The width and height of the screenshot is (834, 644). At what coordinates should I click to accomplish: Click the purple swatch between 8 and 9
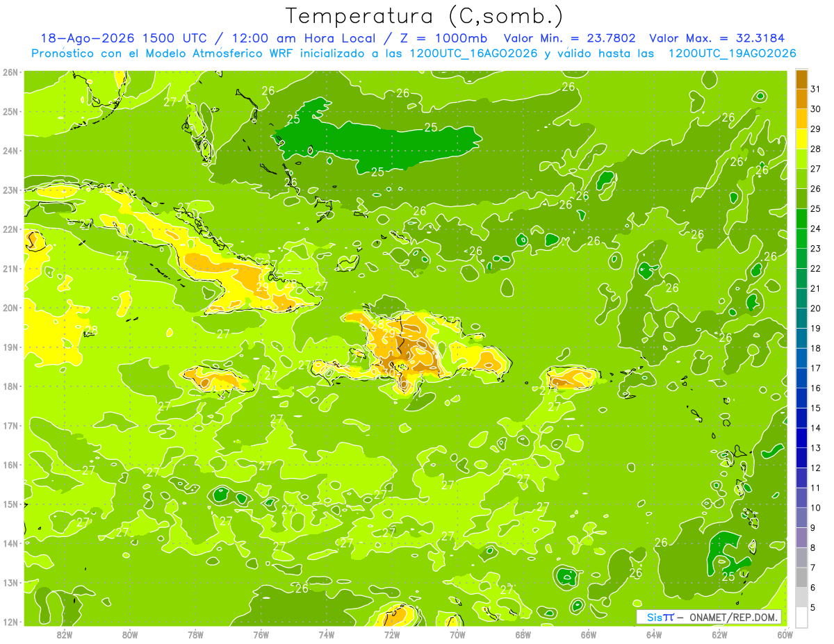801,538
